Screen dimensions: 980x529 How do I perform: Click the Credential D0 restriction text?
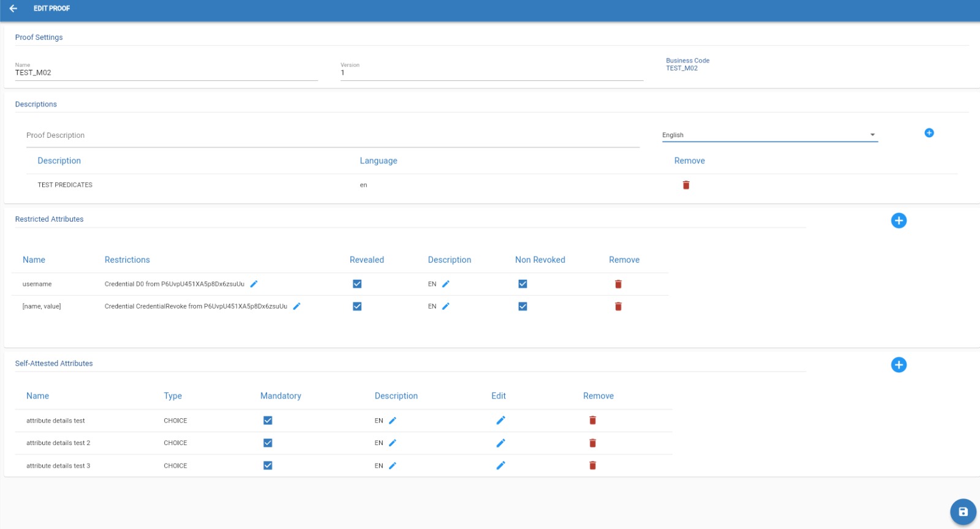pyautogui.click(x=175, y=284)
